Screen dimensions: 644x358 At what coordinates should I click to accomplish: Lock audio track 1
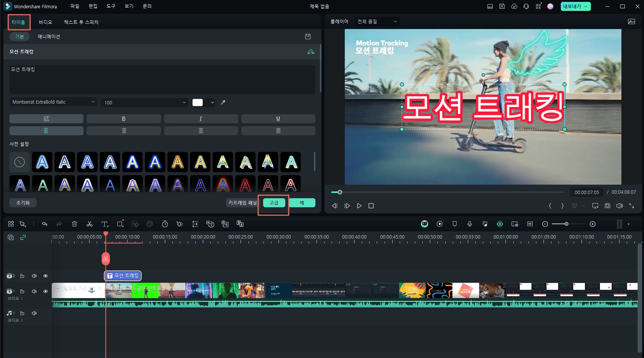click(x=22, y=313)
